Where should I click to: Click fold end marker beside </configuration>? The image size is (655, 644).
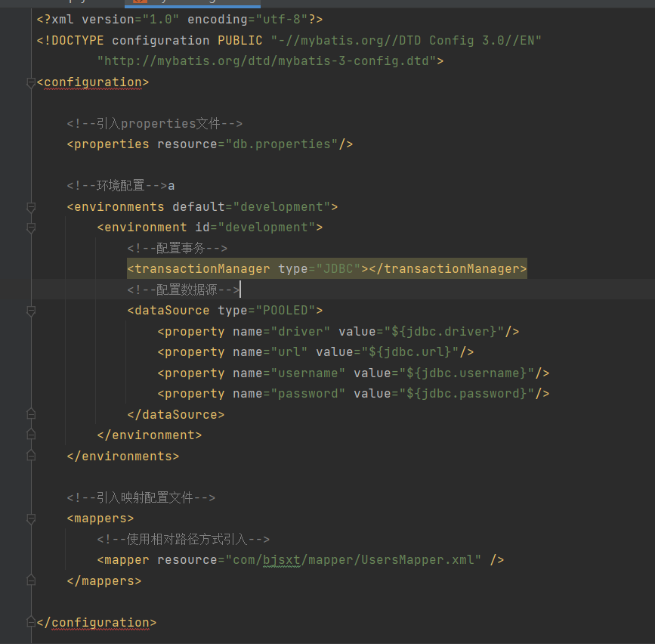coord(30,622)
